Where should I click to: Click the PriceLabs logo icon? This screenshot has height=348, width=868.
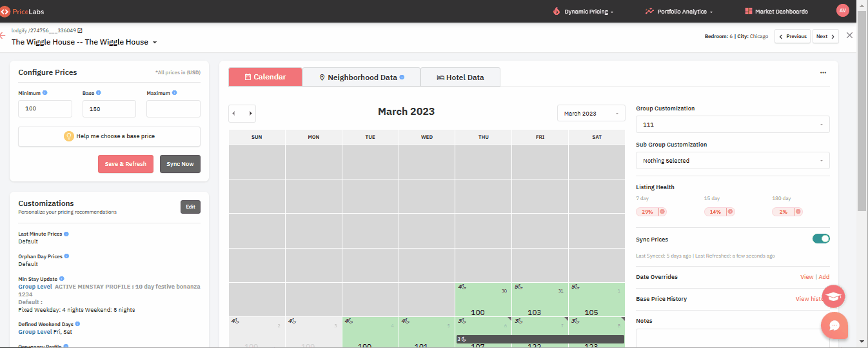coord(5,11)
